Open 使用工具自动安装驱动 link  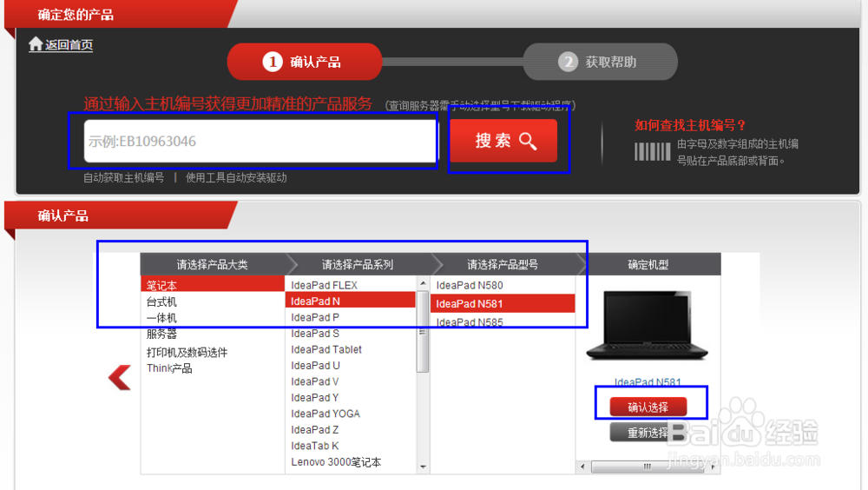click(x=236, y=177)
